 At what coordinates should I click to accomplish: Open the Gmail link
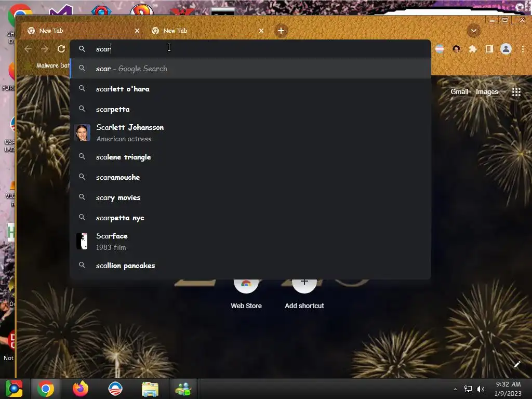[x=459, y=91]
